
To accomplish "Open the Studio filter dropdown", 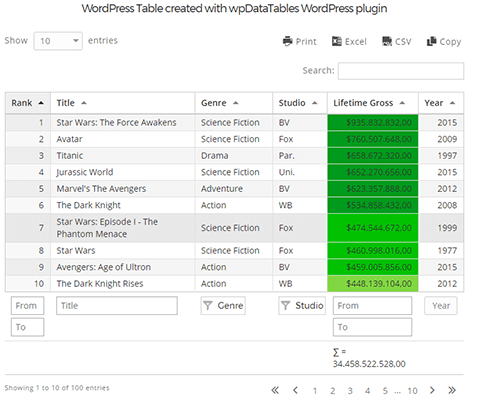I will 302,305.
